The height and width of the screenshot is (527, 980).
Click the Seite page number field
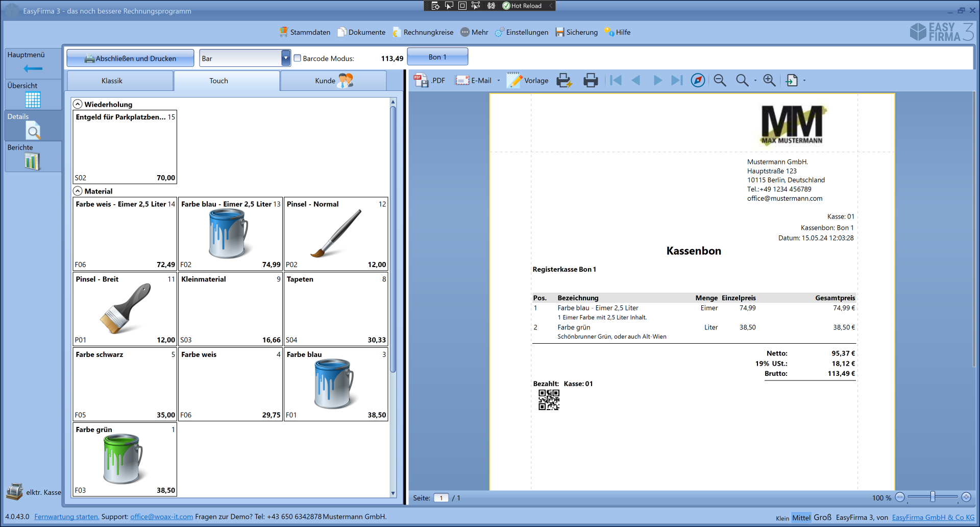(x=441, y=498)
